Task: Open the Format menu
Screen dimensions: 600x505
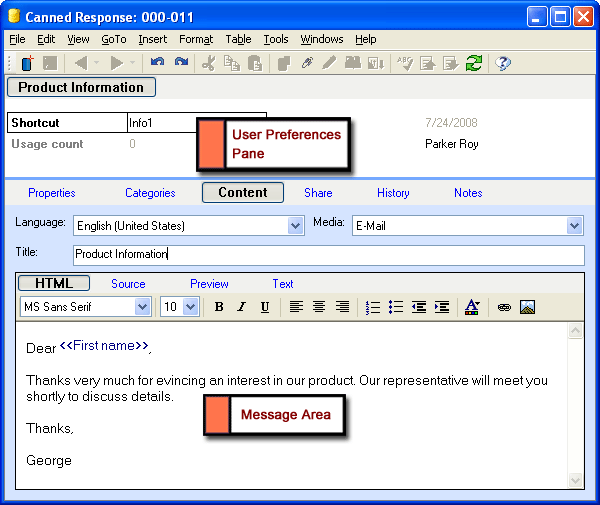Action: click(x=196, y=39)
